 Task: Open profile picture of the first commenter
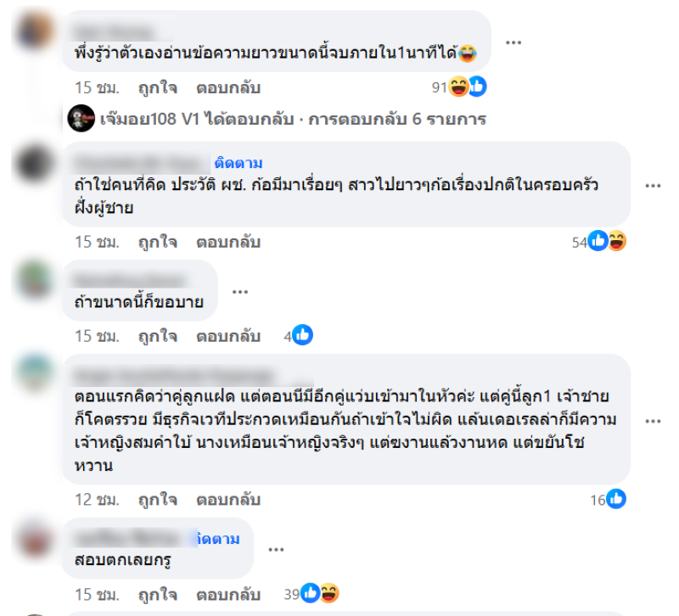35,30
